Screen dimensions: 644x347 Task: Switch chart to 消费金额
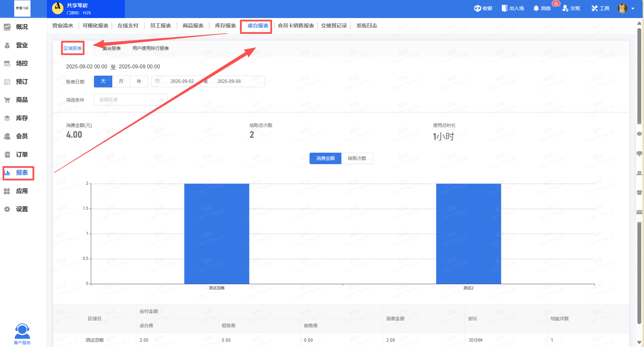325,158
